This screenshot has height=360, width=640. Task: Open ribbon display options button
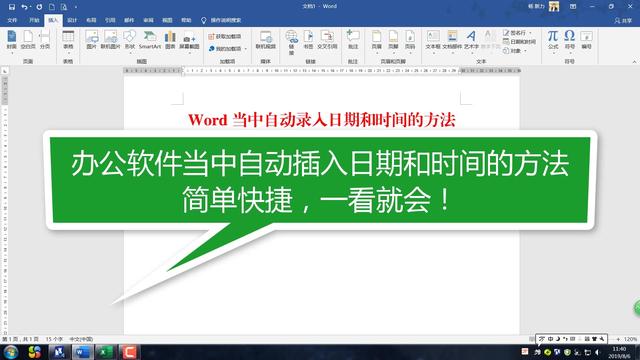coord(573,7)
